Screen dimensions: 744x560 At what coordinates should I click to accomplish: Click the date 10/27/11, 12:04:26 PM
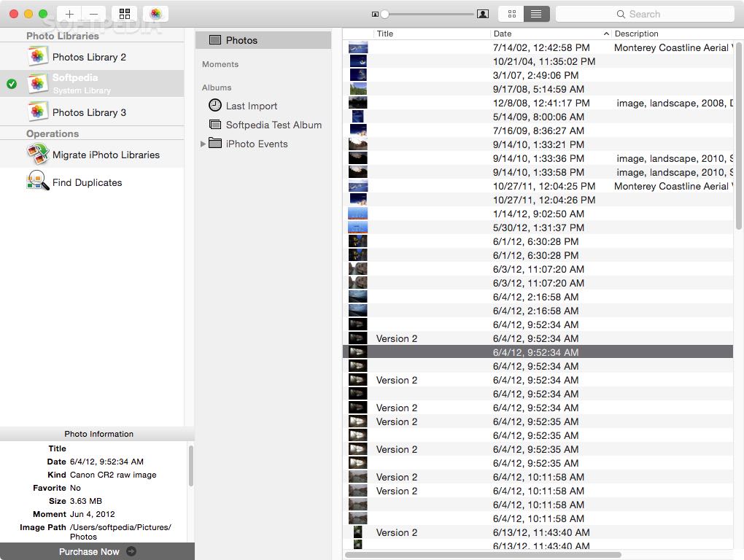coord(544,200)
